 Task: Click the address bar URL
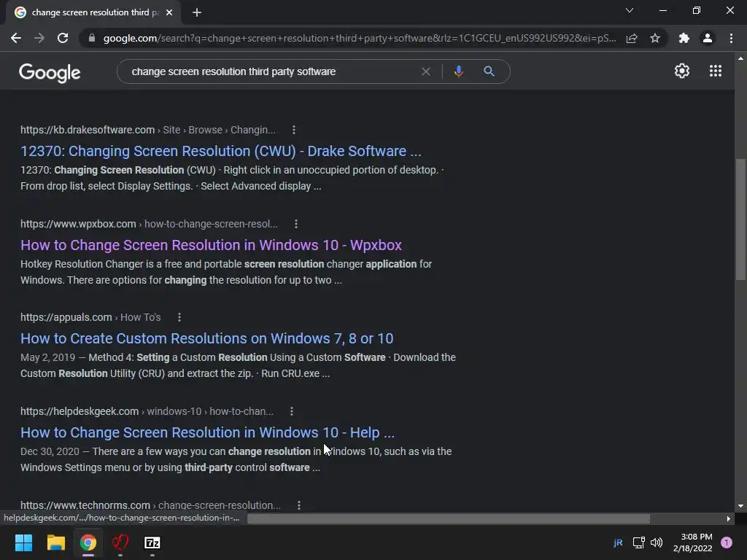[359, 38]
